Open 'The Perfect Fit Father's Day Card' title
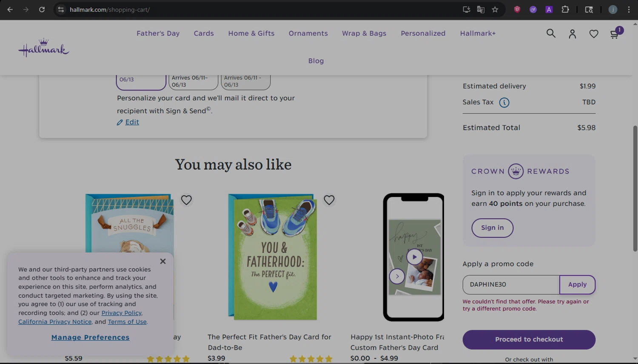 tap(269, 342)
